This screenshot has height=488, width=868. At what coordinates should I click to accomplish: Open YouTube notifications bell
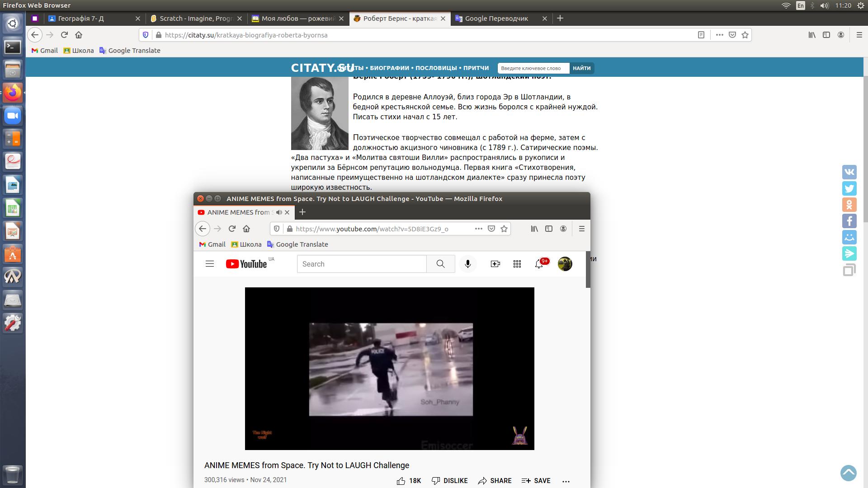538,264
